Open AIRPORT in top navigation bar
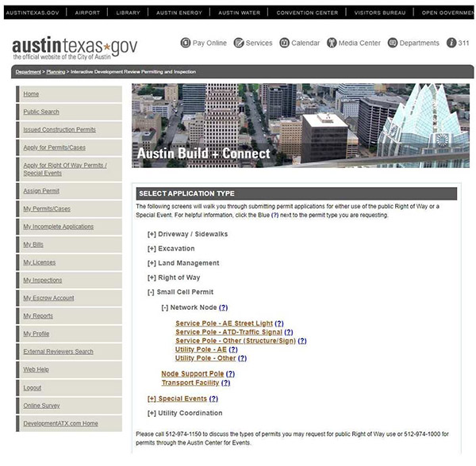The image size is (476, 466). 87,13
